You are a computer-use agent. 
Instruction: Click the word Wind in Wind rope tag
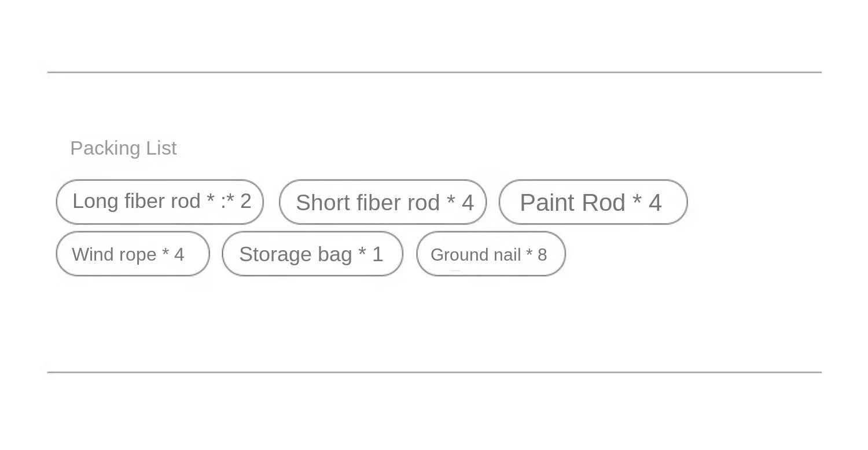[89, 254]
